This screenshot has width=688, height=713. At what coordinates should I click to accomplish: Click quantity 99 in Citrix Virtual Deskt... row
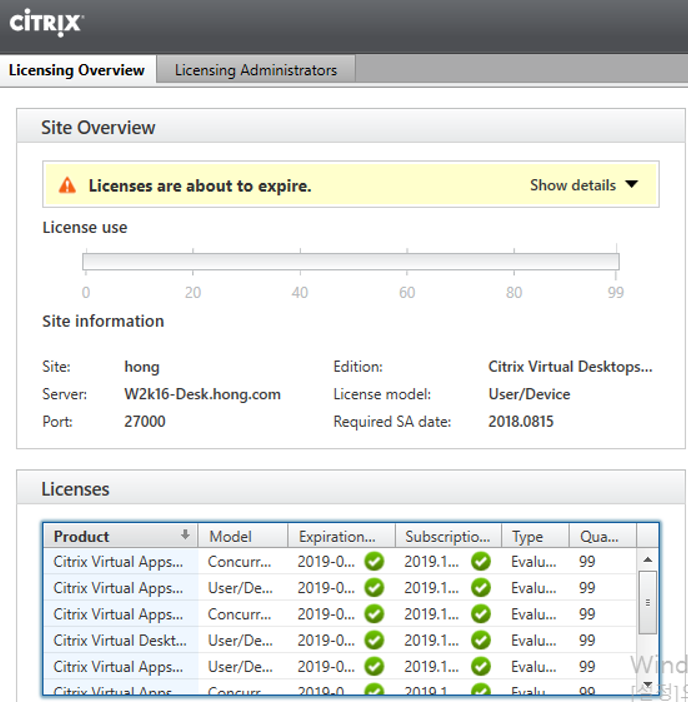(x=587, y=640)
